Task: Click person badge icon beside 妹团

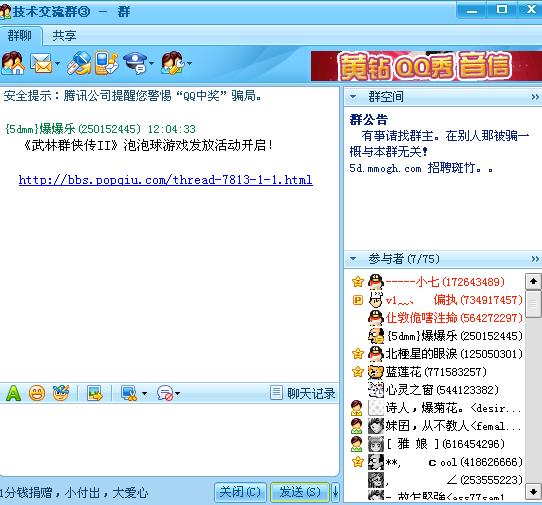Action: 356,426
